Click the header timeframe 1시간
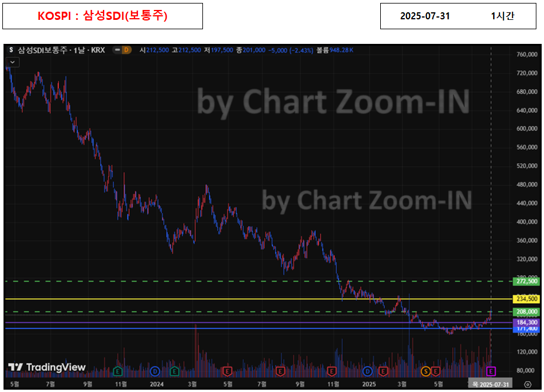This screenshot has width=544, height=392. [502, 16]
